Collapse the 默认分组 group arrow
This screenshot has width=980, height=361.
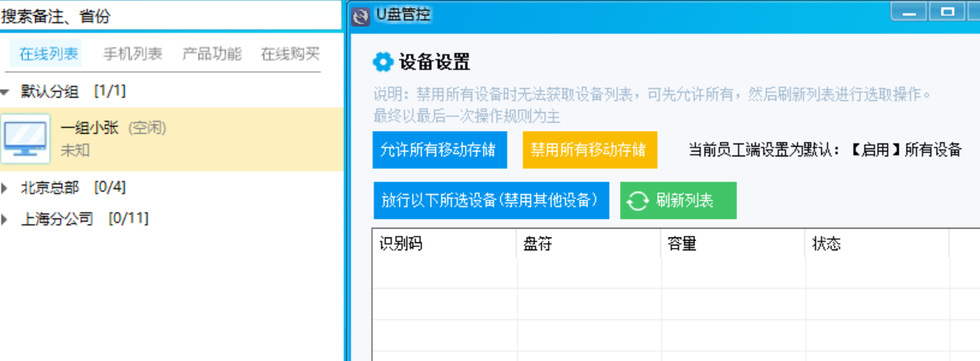(6, 92)
